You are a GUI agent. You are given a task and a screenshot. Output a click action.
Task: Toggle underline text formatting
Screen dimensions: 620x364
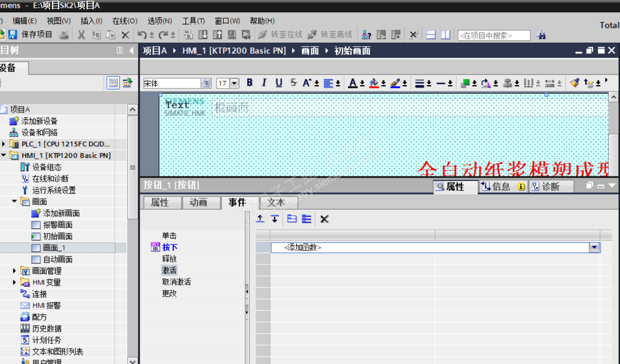click(279, 83)
